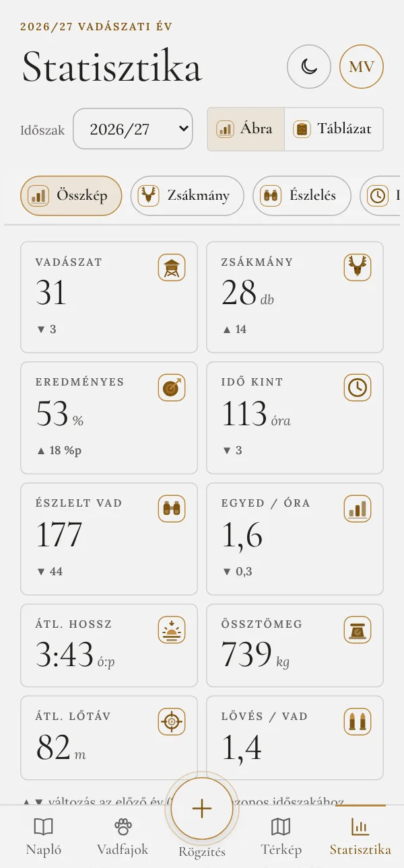Select the Észlelés filter chip
This screenshot has width=404, height=868.
click(x=302, y=196)
